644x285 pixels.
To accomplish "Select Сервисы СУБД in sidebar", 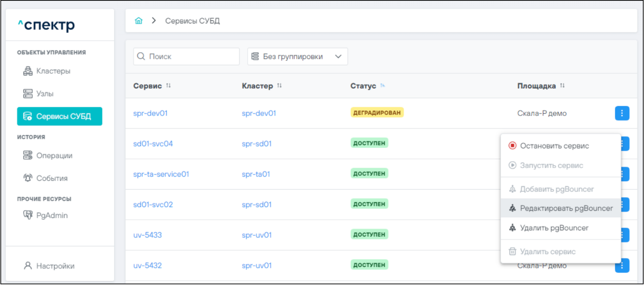I will pyautogui.click(x=59, y=117).
